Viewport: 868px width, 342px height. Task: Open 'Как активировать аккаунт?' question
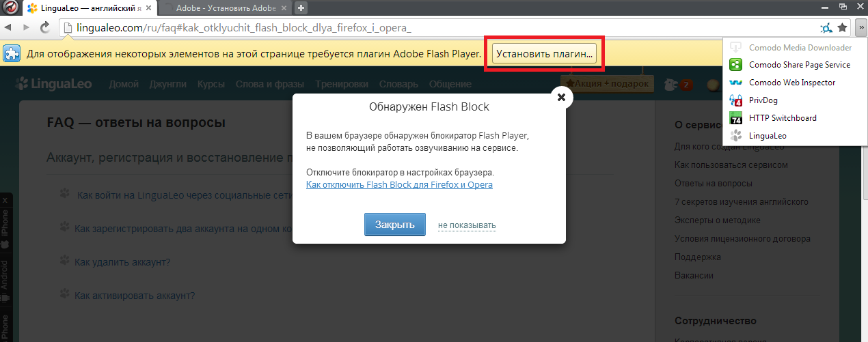(135, 295)
